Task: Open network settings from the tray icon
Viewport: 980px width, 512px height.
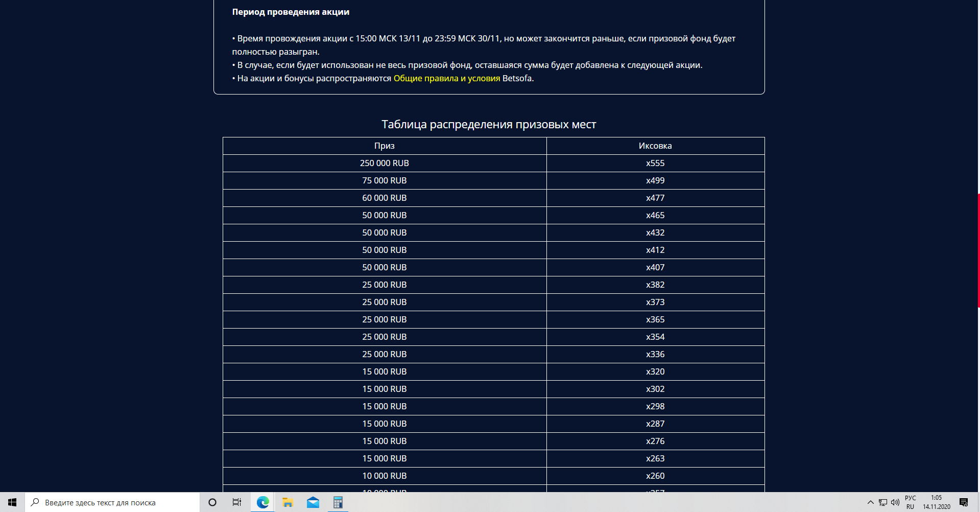Action: (883, 502)
